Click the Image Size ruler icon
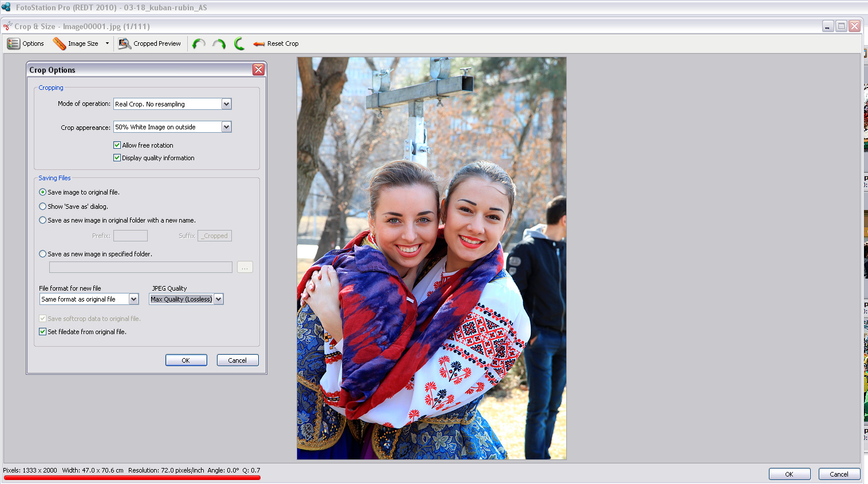Viewport: 868px width, 484px height. 59,43
